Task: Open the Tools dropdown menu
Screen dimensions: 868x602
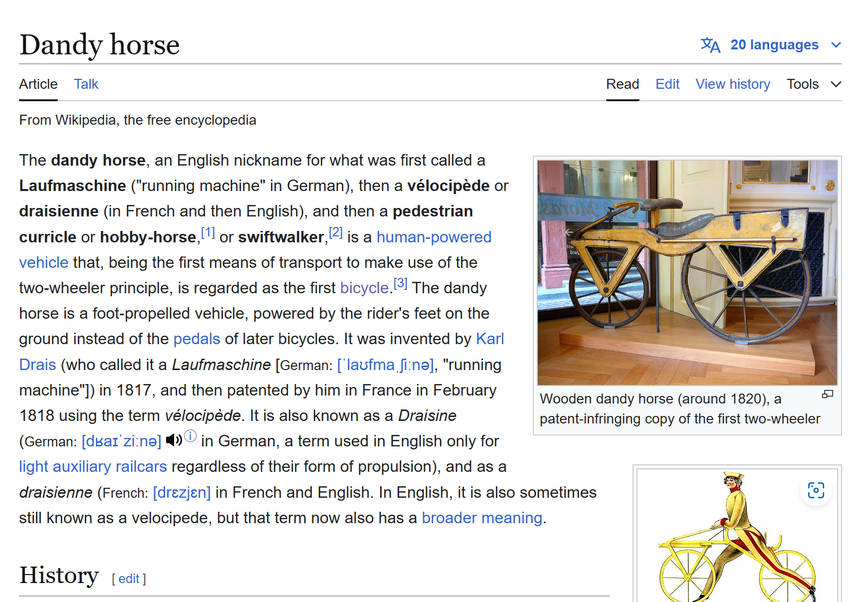Action: pos(814,84)
